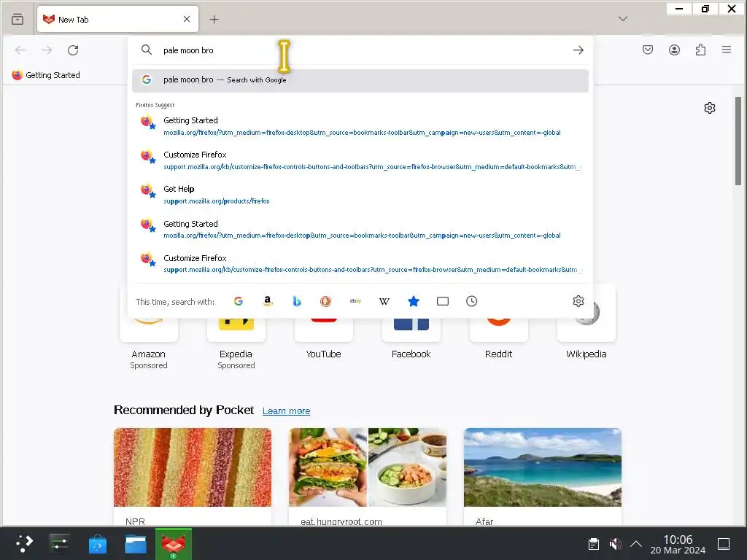Screen dimensions: 747x560
Task: Open the KDE application launcher
Action: click(24, 543)
